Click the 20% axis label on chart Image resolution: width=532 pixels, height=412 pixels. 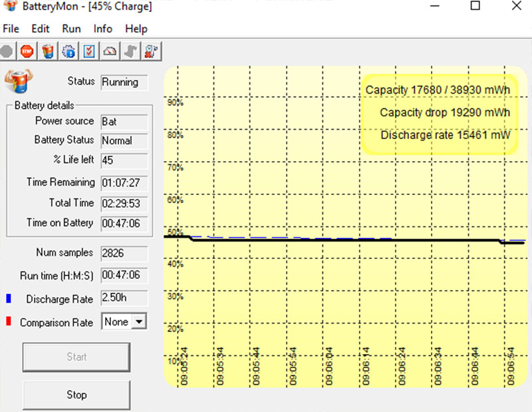point(175,329)
